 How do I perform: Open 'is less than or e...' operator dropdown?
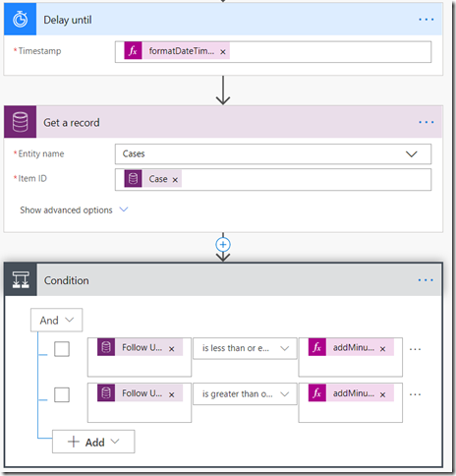pyautogui.click(x=245, y=348)
